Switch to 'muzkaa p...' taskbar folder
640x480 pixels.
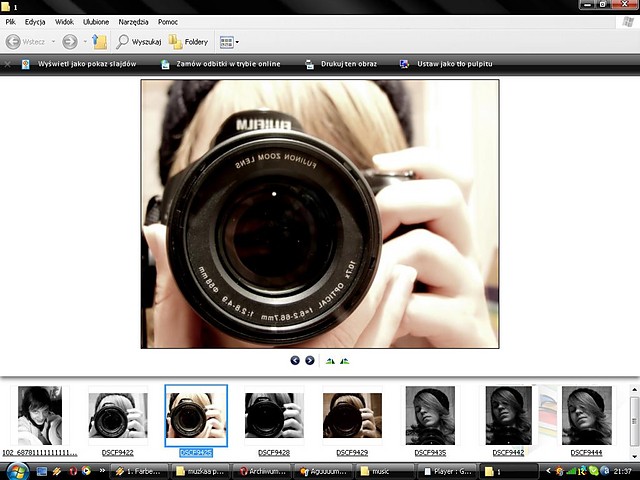200,471
